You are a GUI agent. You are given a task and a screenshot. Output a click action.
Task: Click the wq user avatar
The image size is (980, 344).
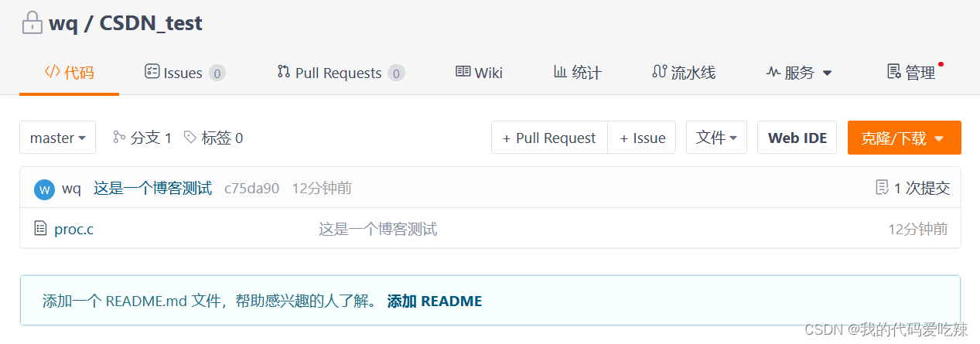coord(45,189)
